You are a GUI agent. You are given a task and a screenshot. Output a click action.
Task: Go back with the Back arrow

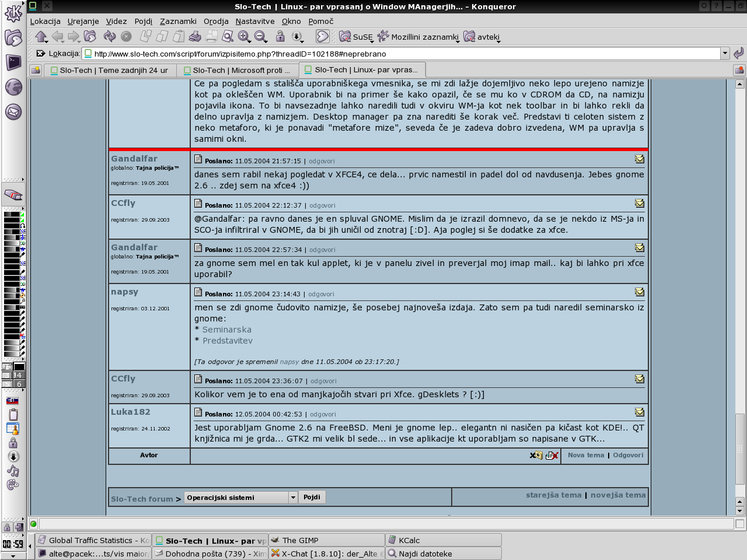point(57,36)
